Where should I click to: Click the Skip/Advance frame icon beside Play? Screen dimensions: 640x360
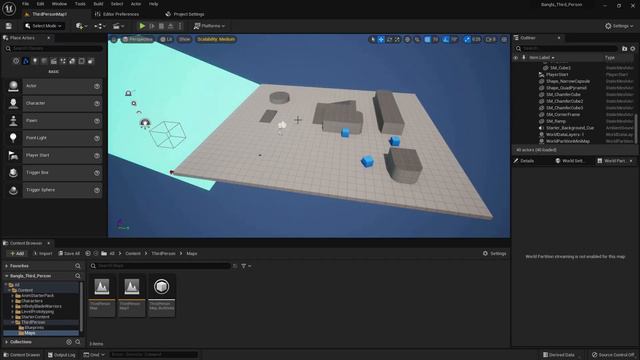[x=152, y=26]
